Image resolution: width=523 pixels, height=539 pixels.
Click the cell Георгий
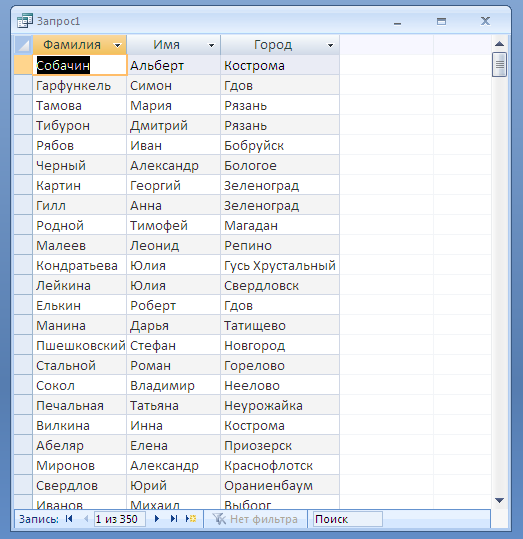174,185
